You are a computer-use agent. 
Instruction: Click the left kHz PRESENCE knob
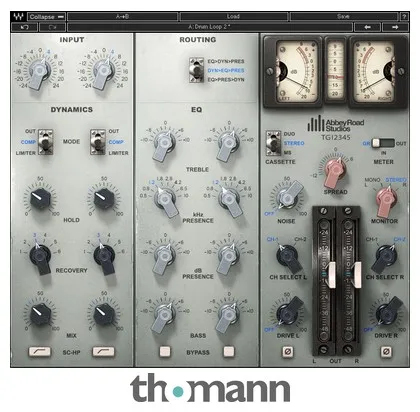tap(165, 201)
